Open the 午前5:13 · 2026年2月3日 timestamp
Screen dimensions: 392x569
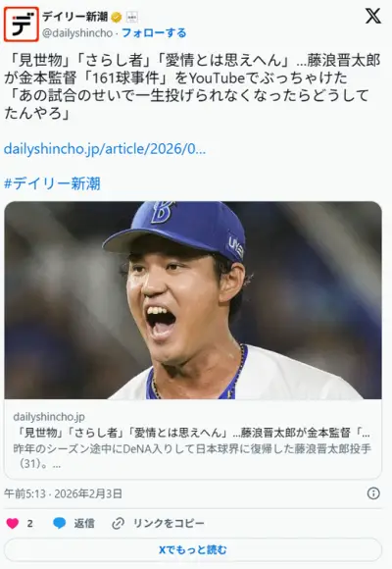pyautogui.click(x=63, y=493)
